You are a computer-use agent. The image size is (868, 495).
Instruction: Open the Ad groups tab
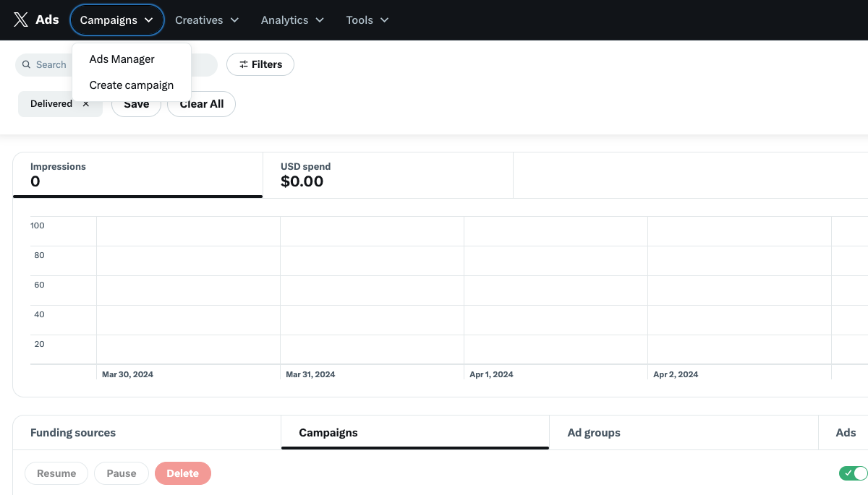point(593,432)
